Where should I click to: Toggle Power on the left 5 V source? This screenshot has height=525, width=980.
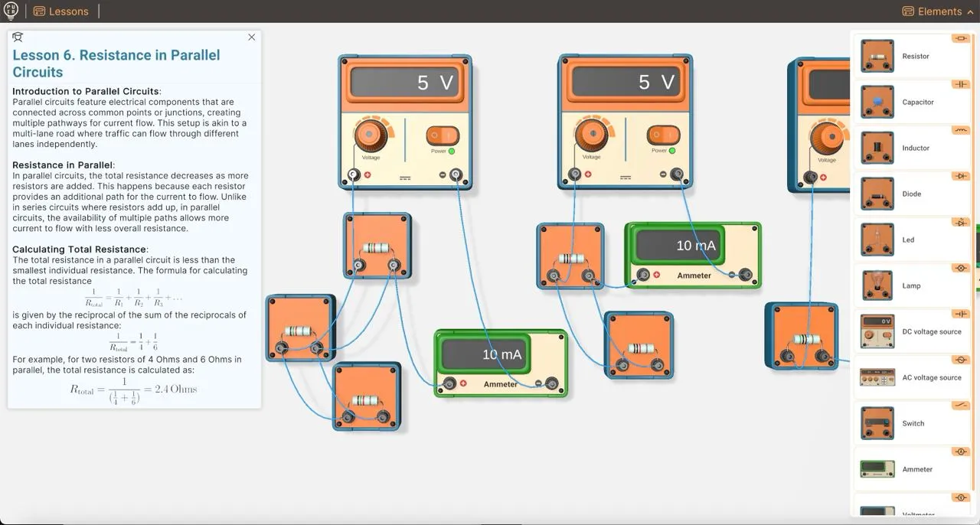pyautogui.click(x=443, y=134)
